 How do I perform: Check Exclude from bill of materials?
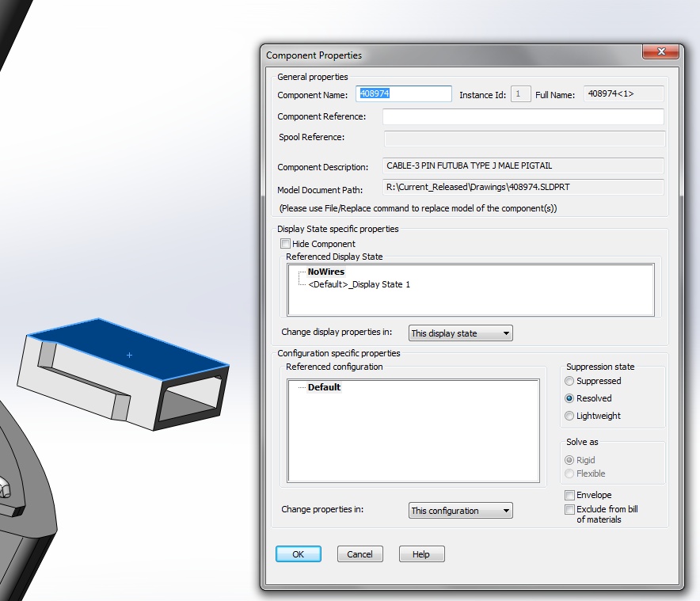(569, 509)
